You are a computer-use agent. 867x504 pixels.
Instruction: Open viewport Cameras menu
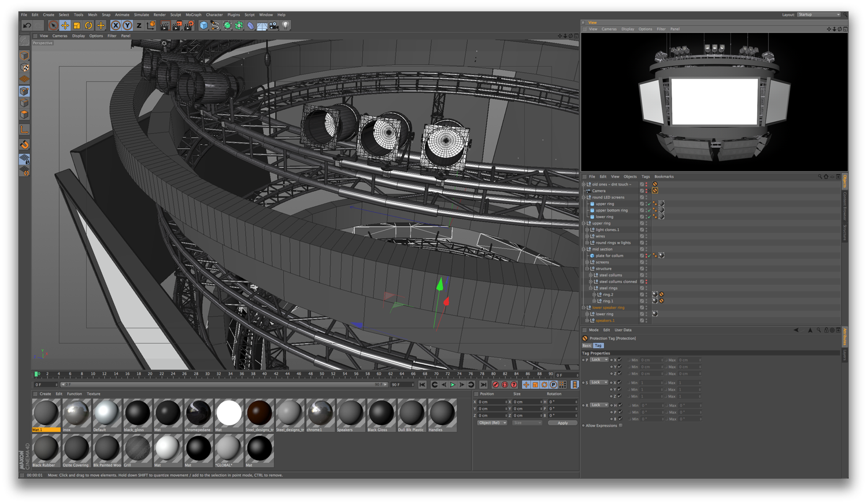click(x=60, y=36)
